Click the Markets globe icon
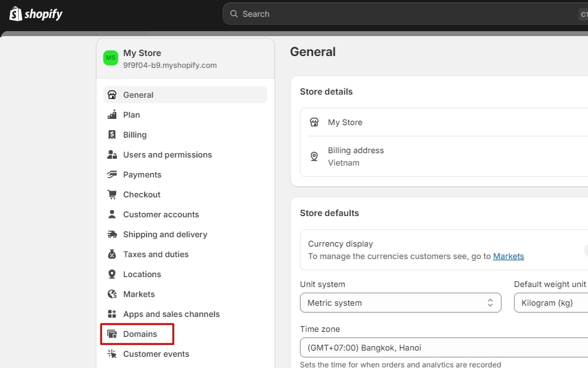 112,294
